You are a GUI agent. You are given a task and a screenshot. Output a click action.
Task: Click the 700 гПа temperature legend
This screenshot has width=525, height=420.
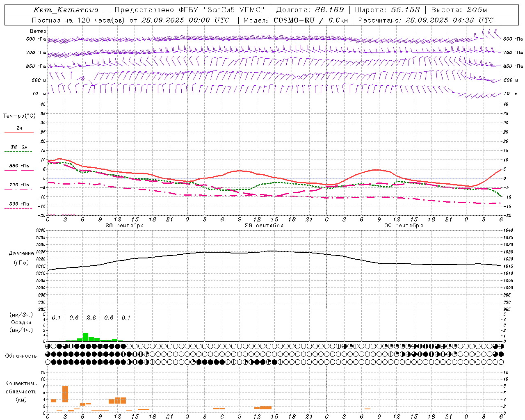click(19, 186)
